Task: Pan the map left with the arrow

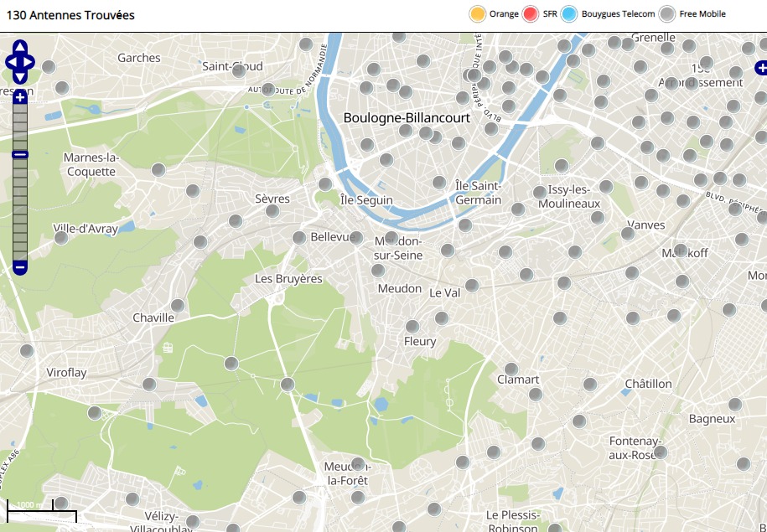Action: point(11,62)
